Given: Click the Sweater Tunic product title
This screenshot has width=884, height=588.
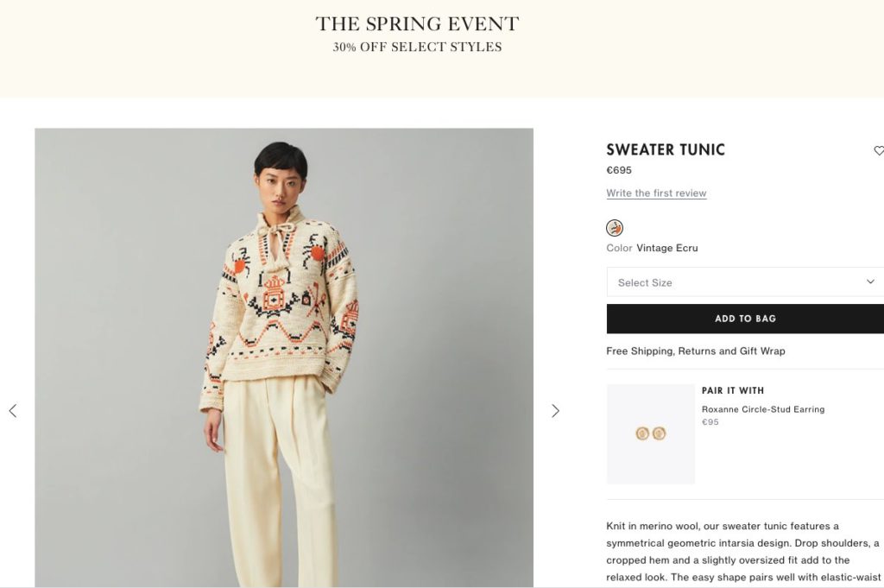Looking at the screenshot, I should (x=666, y=150).
